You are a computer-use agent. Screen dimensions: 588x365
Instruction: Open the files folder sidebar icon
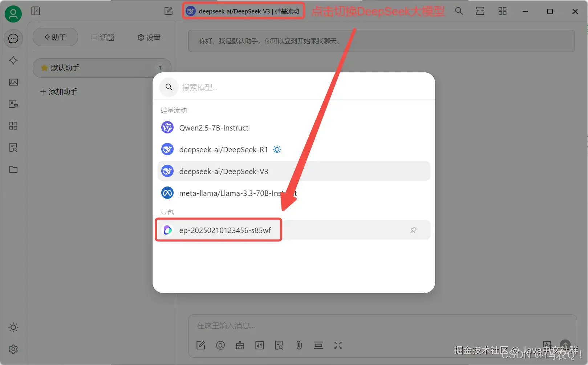[x=13, y=169]
